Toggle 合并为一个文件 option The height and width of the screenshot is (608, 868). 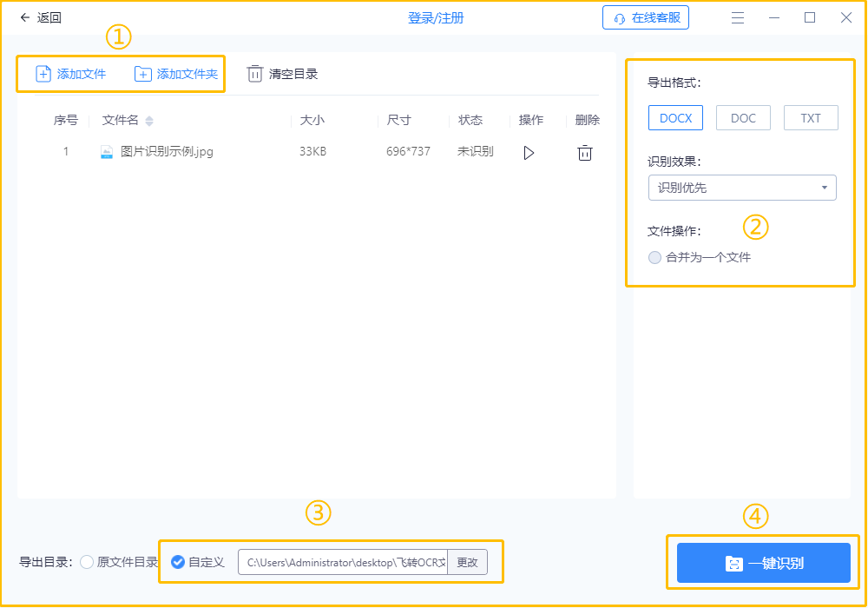tap(700, 257)
